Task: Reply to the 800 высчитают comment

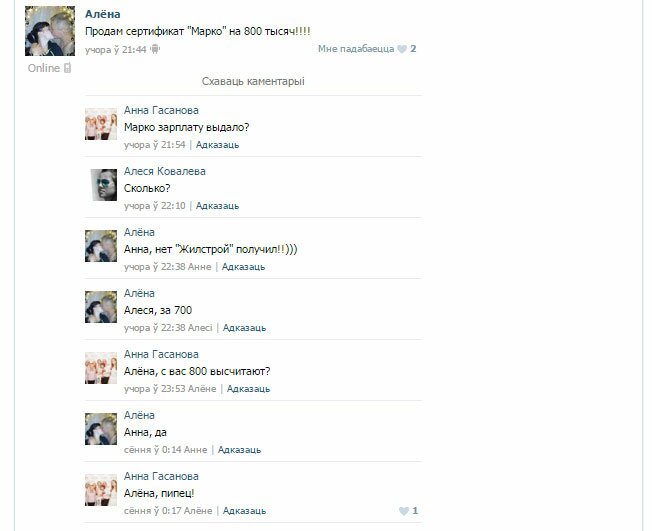Action: [248, 389]
